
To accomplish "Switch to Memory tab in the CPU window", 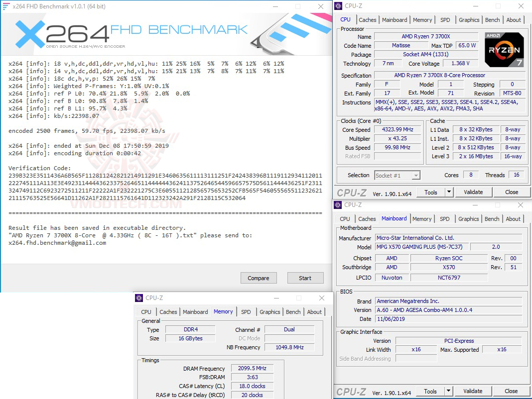I will [422, 20].
